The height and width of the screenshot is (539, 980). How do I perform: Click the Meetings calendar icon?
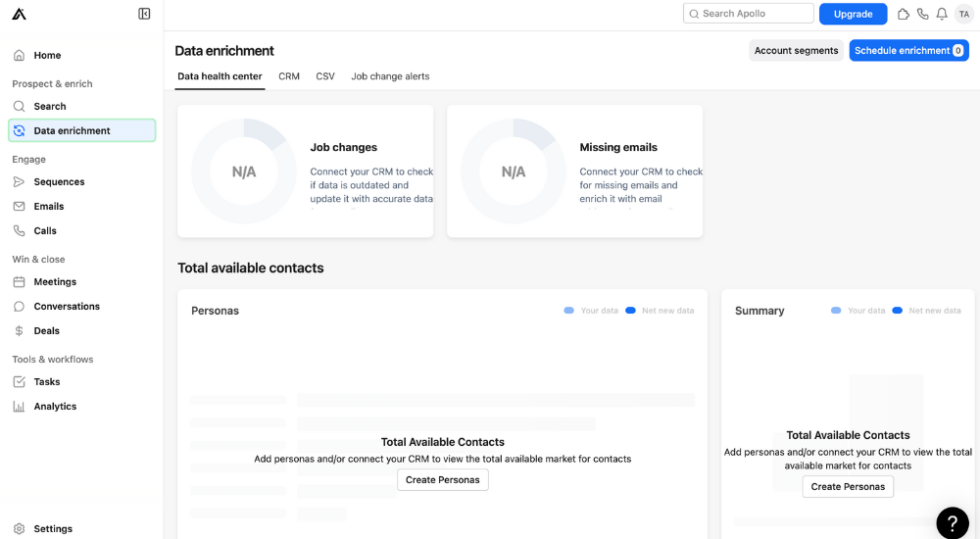click(x=20, y=282)
